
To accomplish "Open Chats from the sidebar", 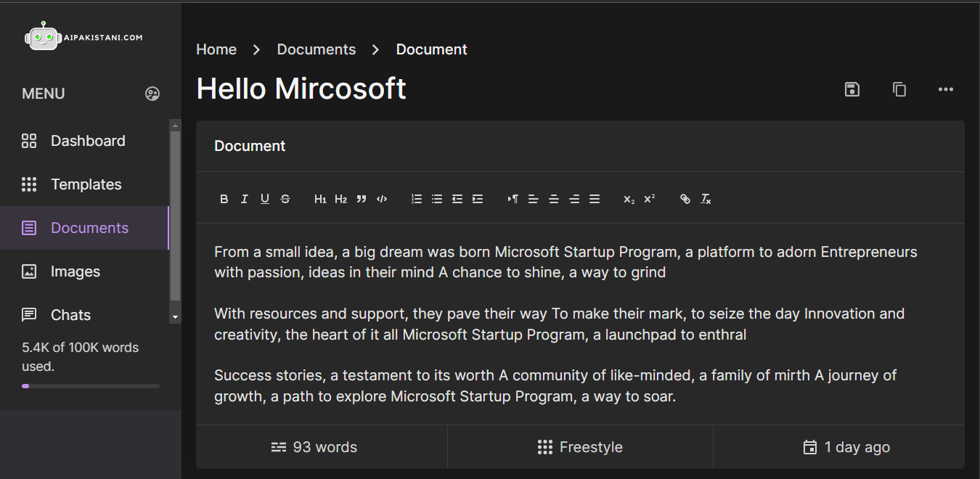I will pyautogui.click(x=84, y=315).
